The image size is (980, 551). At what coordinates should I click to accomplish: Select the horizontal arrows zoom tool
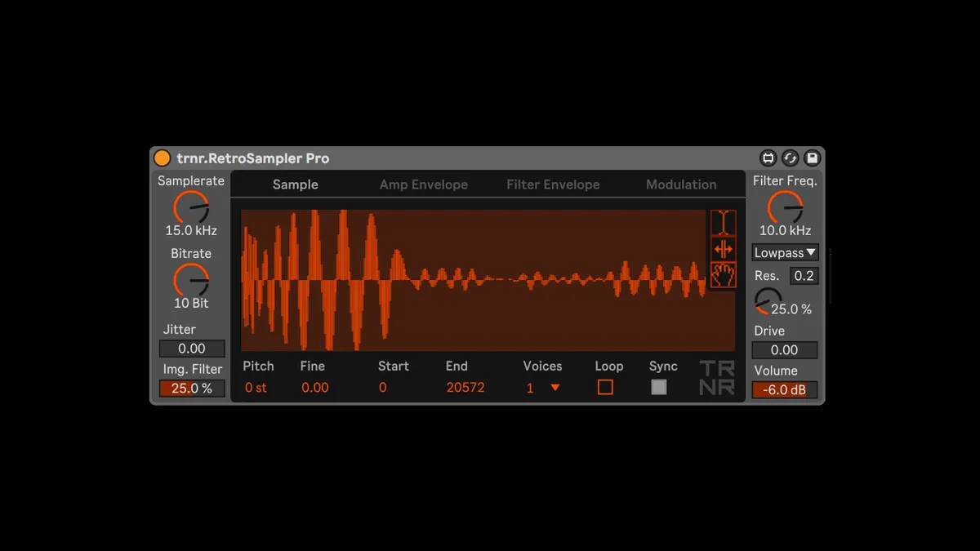pos(723,249)
